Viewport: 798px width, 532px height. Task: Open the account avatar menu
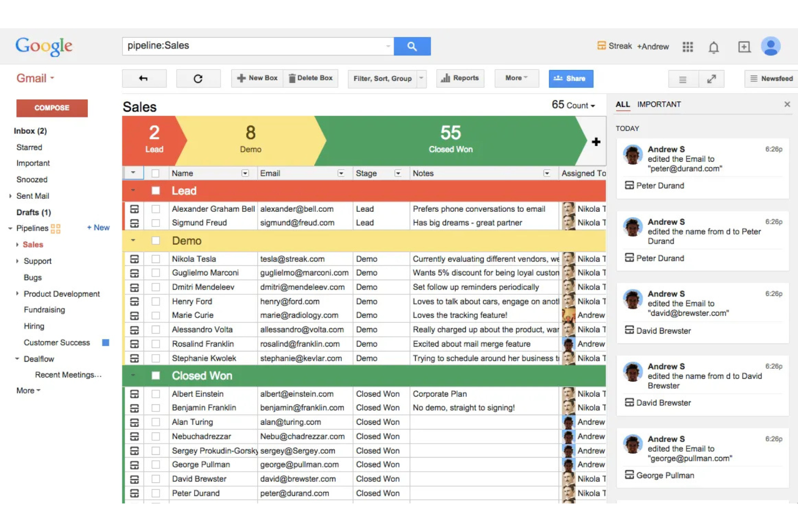pyautogui.click(x=771, y=46)
